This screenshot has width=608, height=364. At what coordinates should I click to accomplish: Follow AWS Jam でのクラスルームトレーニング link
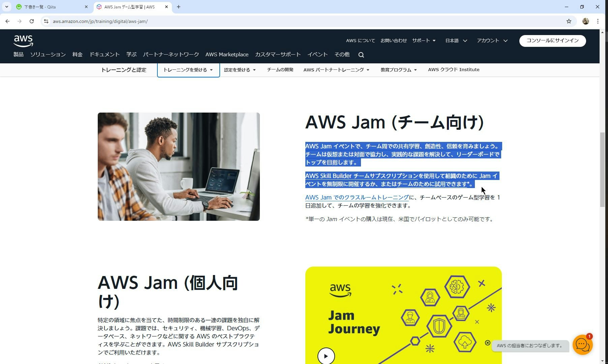(x=357, y=198)
